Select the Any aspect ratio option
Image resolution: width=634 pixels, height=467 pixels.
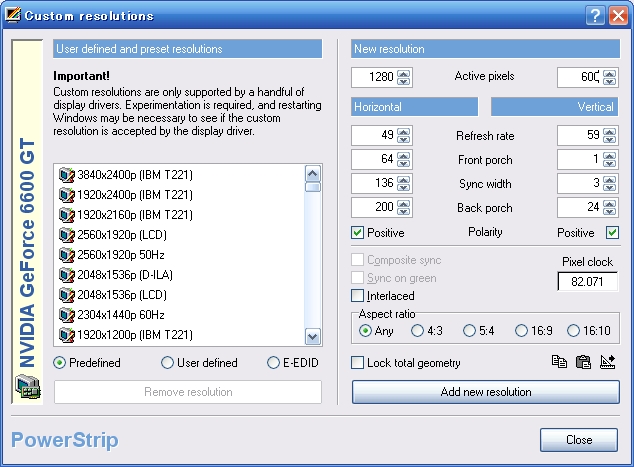[365, 331]
